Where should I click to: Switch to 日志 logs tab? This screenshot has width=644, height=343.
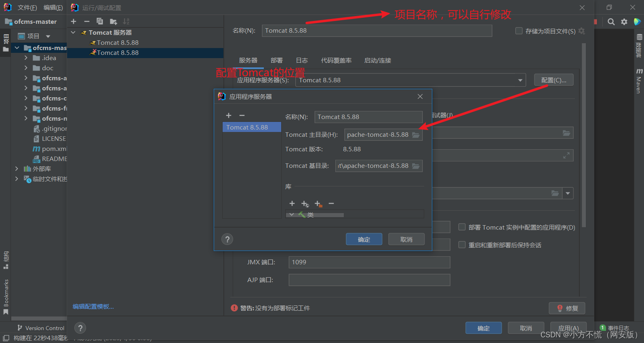coord(302,61)
